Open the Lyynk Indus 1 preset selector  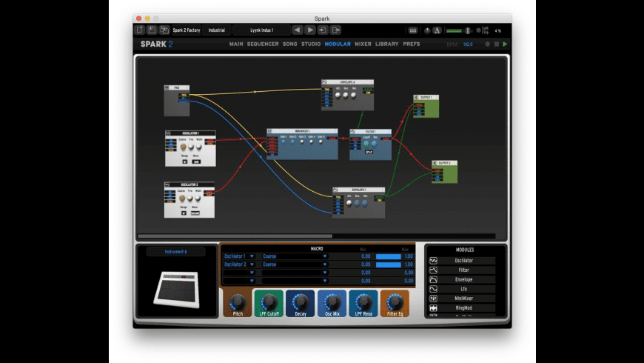(x=261, y=30)
